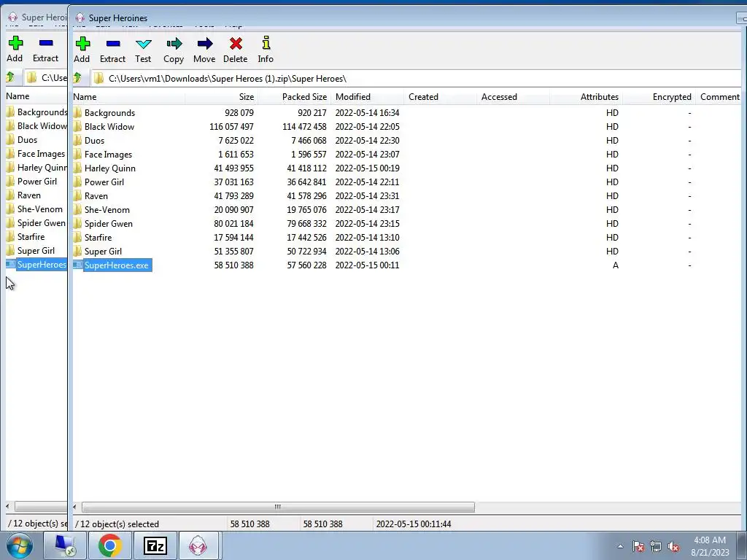
Task: Show hidden system tray icons
Action: point(620,546)
